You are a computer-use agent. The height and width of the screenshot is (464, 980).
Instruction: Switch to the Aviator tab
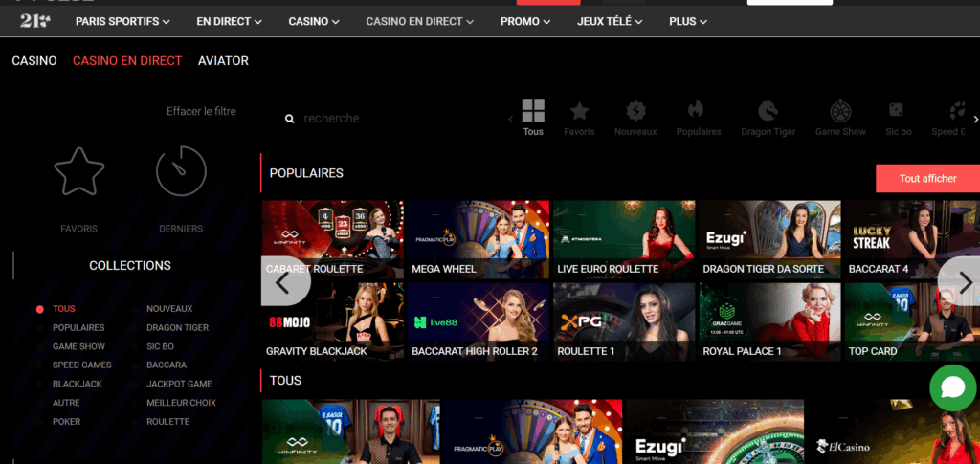tap(223, 60)
